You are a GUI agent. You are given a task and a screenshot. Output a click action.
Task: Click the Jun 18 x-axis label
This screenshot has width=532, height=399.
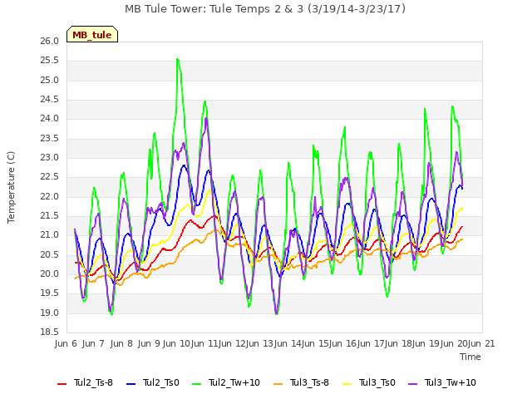(398, 343)
